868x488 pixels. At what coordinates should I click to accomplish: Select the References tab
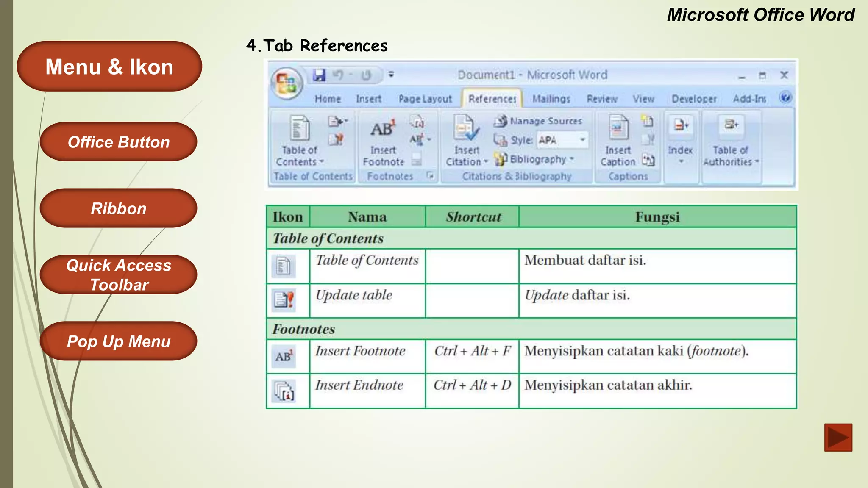click(x=492, y=99)
